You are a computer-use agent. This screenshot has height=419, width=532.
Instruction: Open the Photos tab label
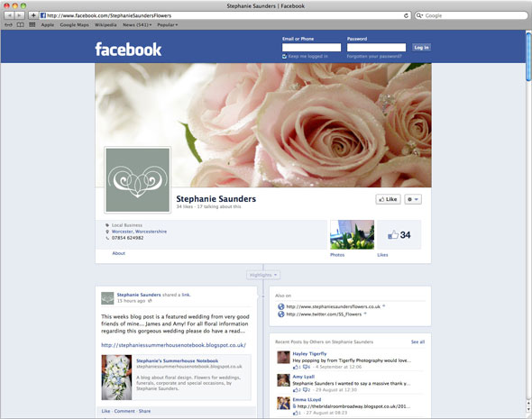click(x=337, y=255)
